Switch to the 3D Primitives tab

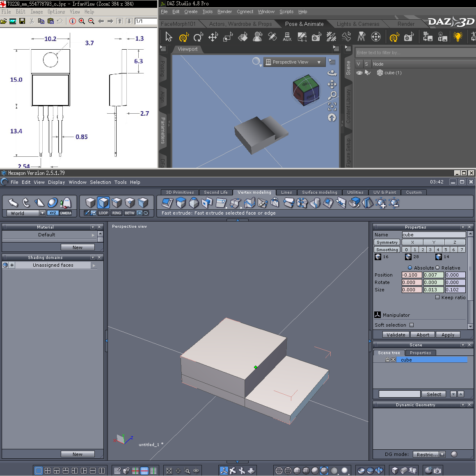tap(180, 192)
